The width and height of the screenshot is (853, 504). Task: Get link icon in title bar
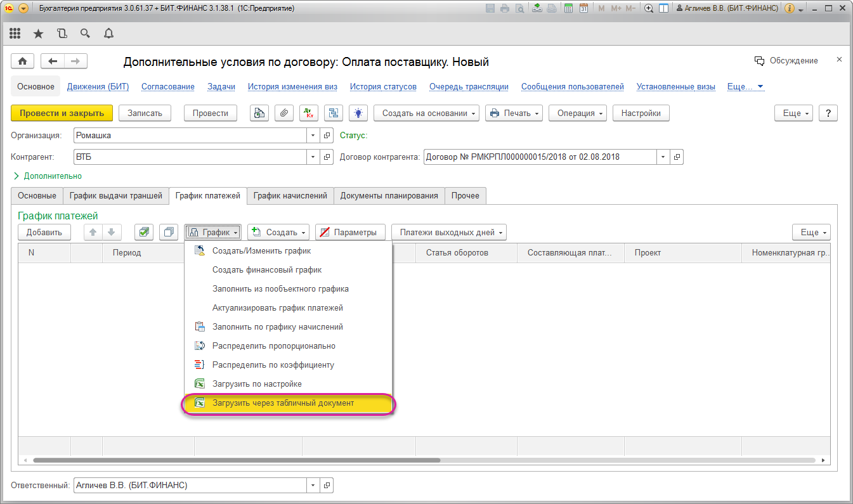coord(537,8)
